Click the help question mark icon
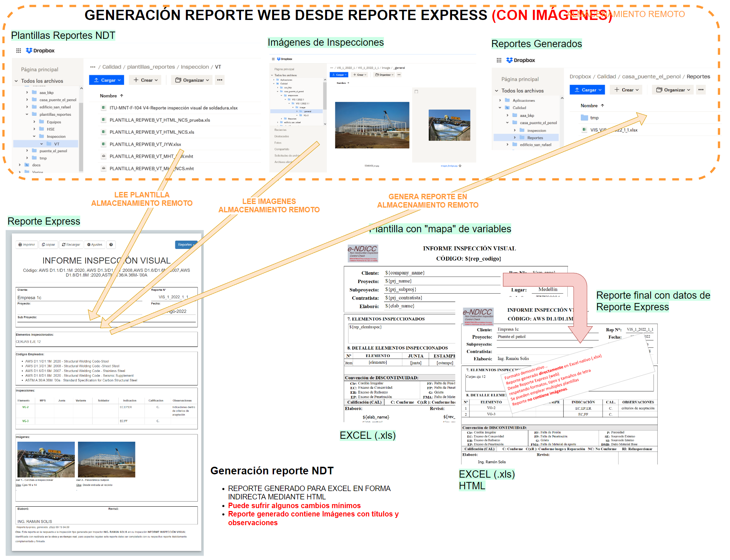Image resolution: width=730 pixels, height=560 pixels. (111, 245)
